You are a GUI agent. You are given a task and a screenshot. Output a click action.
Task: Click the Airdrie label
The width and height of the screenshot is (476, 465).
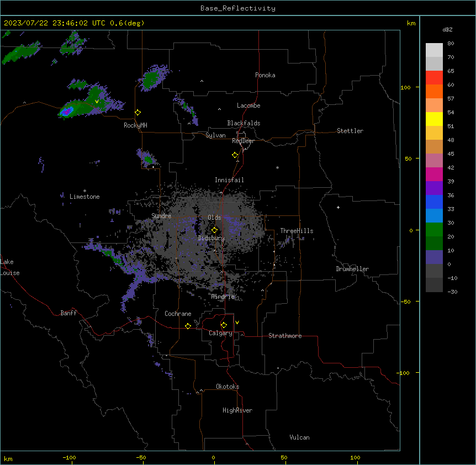pos(223,297)
